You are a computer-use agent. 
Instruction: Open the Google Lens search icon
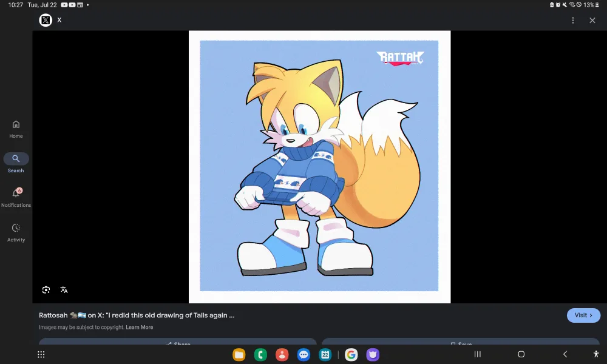click(46, 290)
